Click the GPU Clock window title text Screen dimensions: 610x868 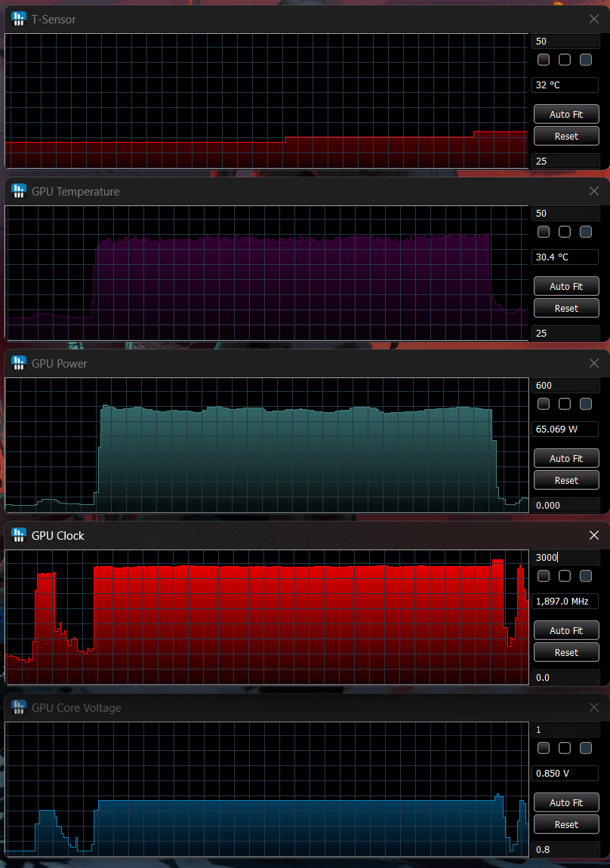(x=57, y=536)
